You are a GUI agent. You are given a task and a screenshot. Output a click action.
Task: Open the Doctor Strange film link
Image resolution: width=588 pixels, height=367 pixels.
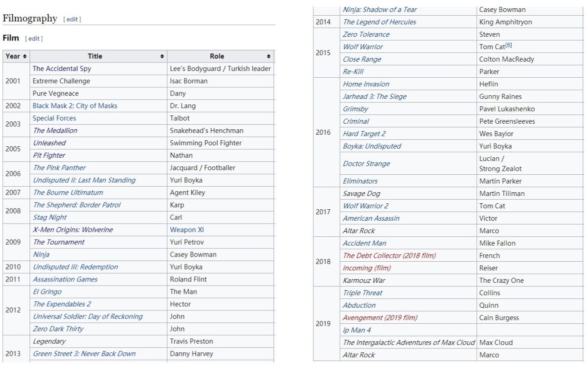366,164
